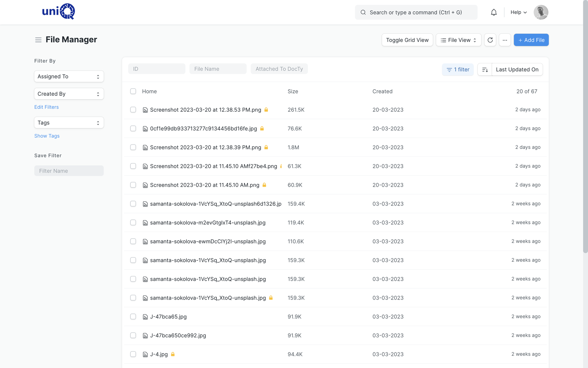Open the File View switcher menu
588x368 pixels.
pyautogui.click(x=458, y=40)
